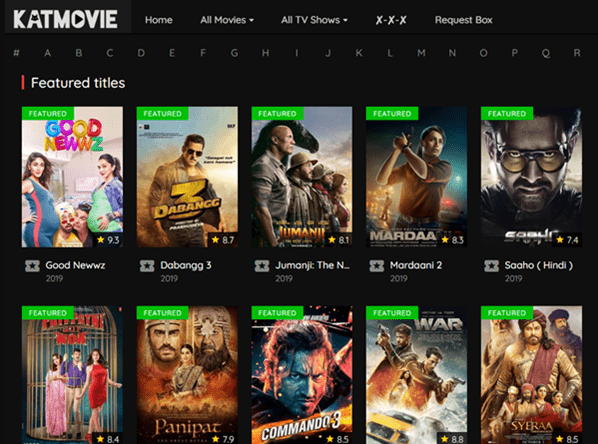Click the Saaho ( Hindi ) title link
598x444 pixels.
tap(539, 265)
